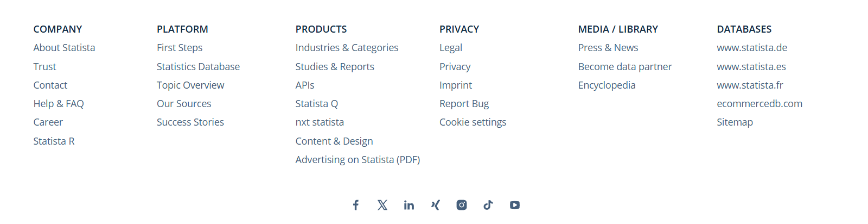The image size is (868, 224).
Task: Click the Xing social icon
Action: click(x=435, y=205)
